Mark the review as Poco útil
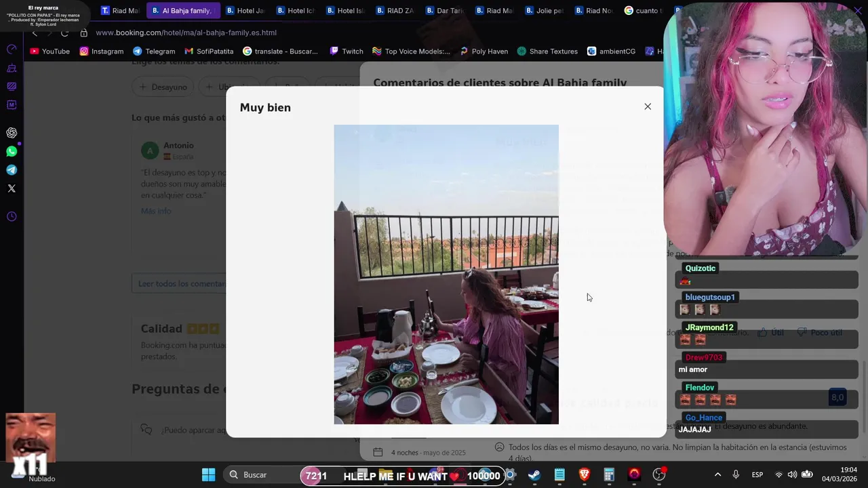The image size is (868, 488). pyautogui.click(x=819, y=332)
